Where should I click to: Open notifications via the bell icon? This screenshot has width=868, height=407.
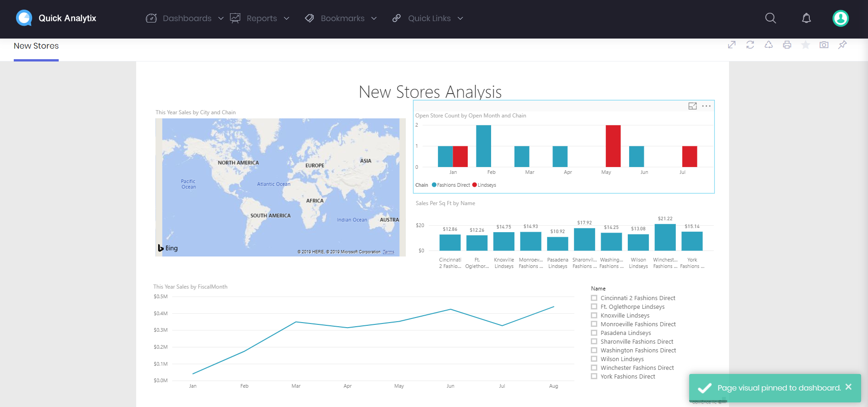806,18
